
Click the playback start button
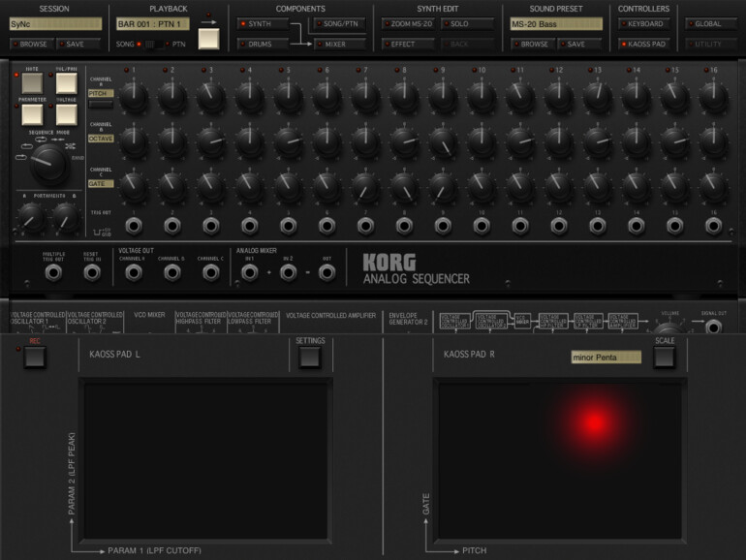pyautogui.click(x=208, y=39)
